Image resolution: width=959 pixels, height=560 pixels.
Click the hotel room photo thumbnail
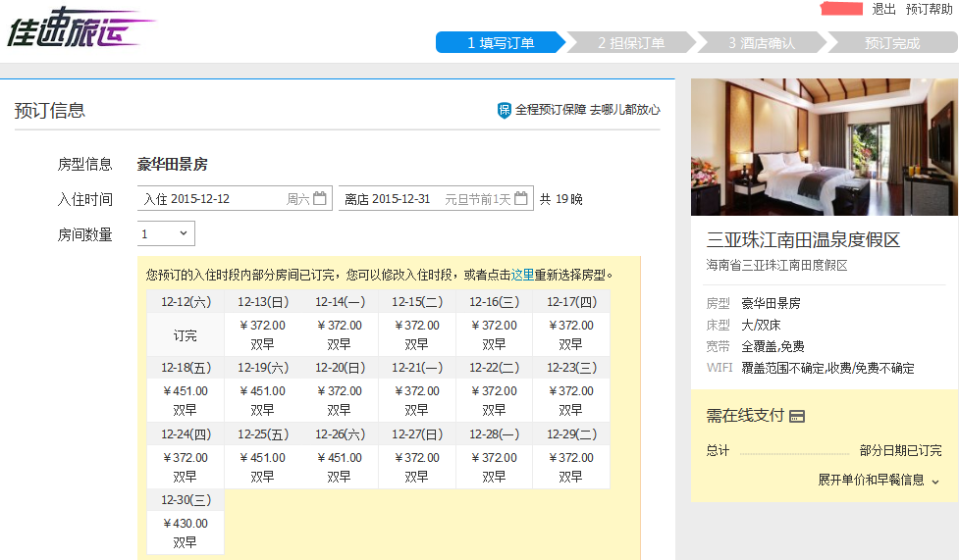click(x=825, y=147)
